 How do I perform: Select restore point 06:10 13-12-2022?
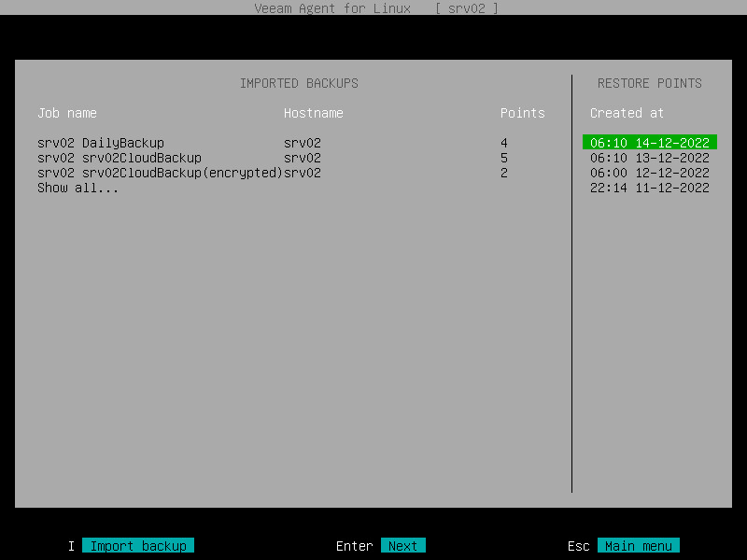tap(650, 158)
